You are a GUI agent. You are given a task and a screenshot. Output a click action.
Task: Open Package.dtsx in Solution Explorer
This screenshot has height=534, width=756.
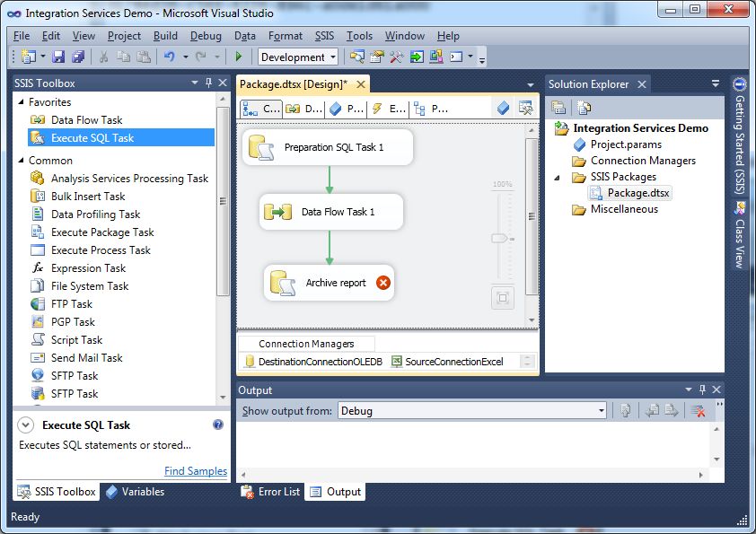629,193
